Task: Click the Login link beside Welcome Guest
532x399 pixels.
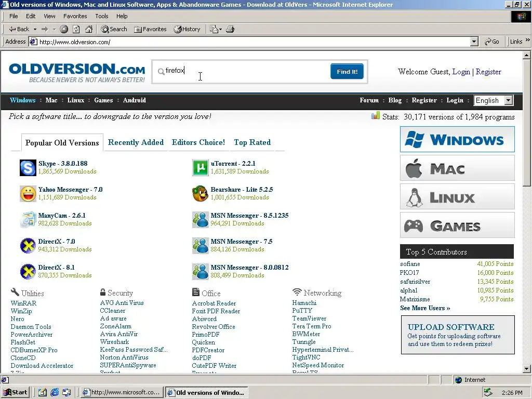Action: (461, 72)
